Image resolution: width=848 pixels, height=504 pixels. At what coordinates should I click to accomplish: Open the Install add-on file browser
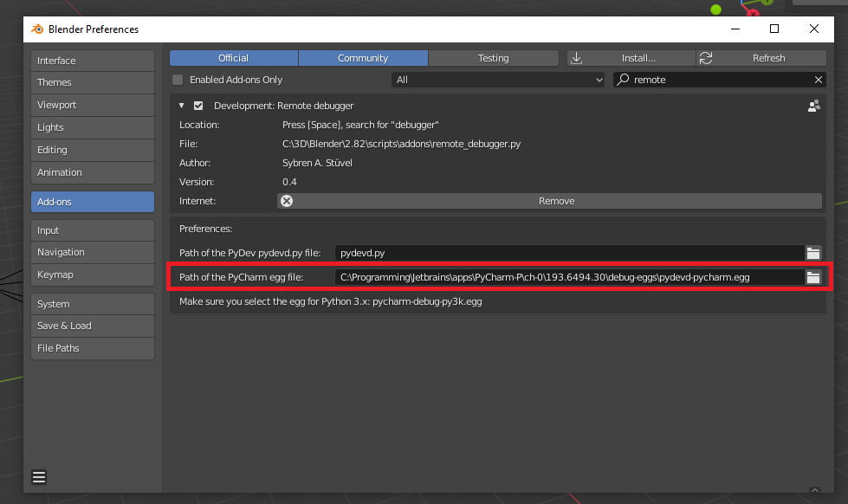click(631, 58)
